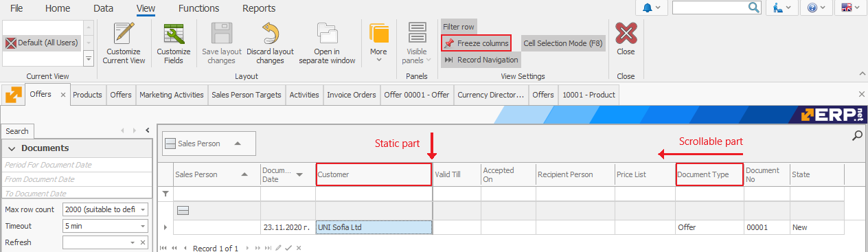Collapse the group row in grid

pyautogui.click(x=183, y=211)
